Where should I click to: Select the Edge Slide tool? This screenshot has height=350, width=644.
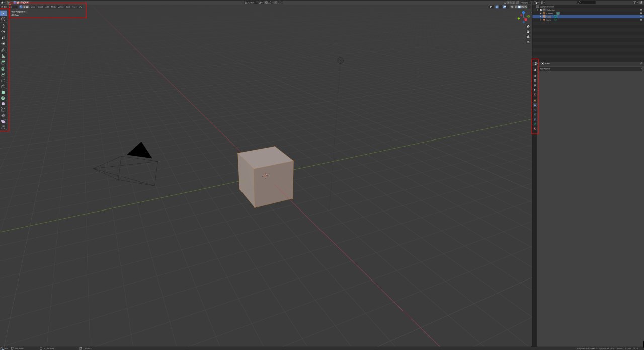pyautogui.click(x=3, y=109)
